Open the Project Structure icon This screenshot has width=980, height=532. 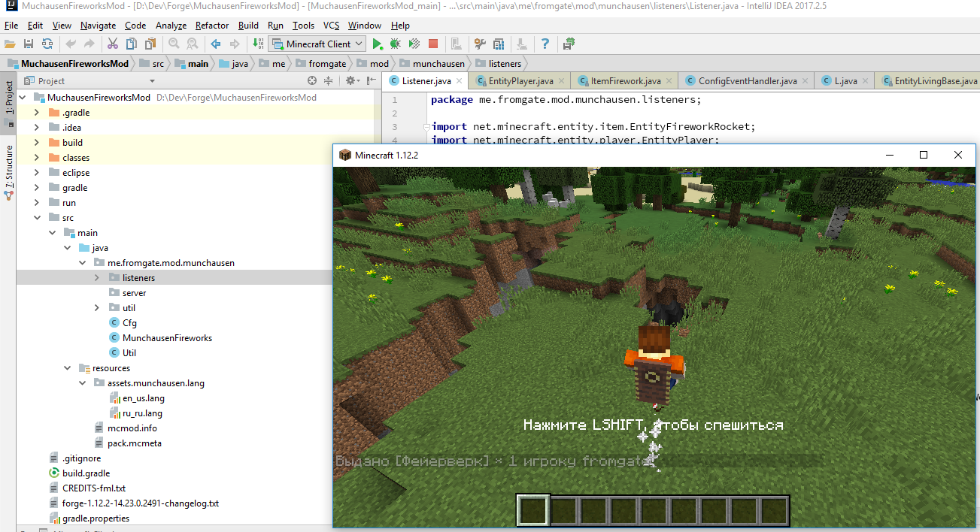click(498, 44)
